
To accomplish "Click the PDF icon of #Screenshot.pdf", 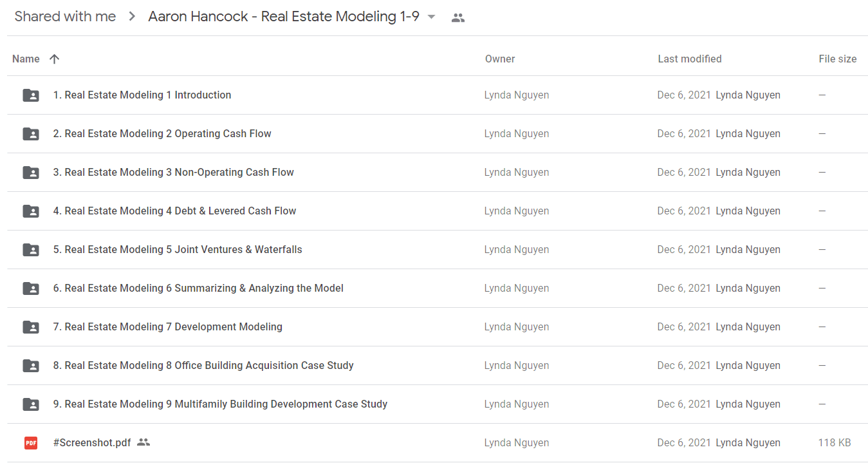I will (31, 443).
